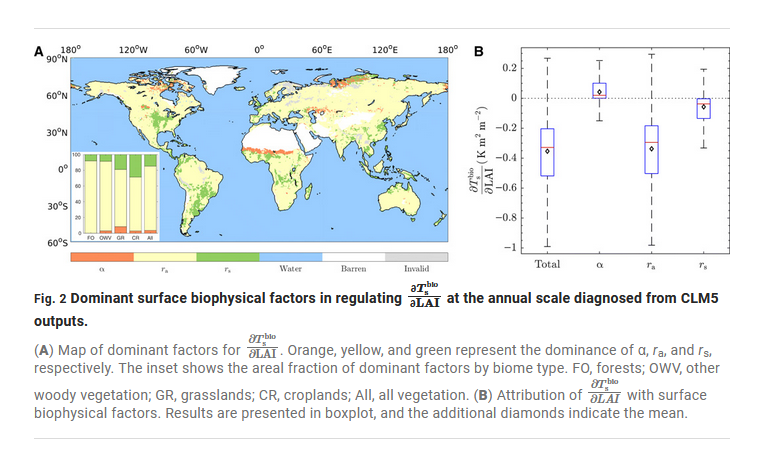Screen dimensions: 775x450
Task: Click the '60°W' longitude label
Action: [196, 50]
